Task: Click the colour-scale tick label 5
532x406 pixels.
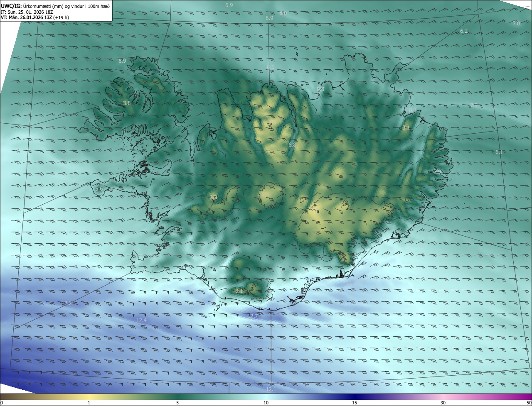Action: point(177,403)
